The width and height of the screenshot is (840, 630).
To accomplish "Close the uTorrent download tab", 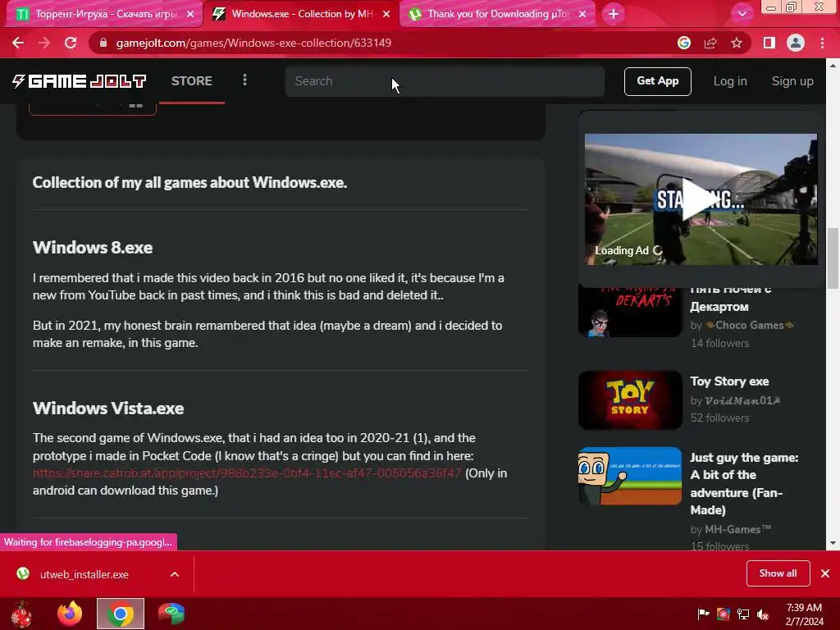I will click(x=582, y=14).
